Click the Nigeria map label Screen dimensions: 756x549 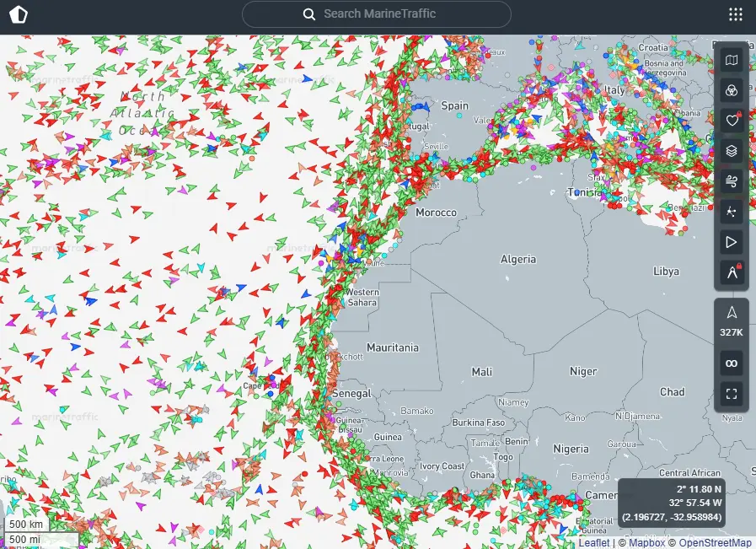pos(571,449)
